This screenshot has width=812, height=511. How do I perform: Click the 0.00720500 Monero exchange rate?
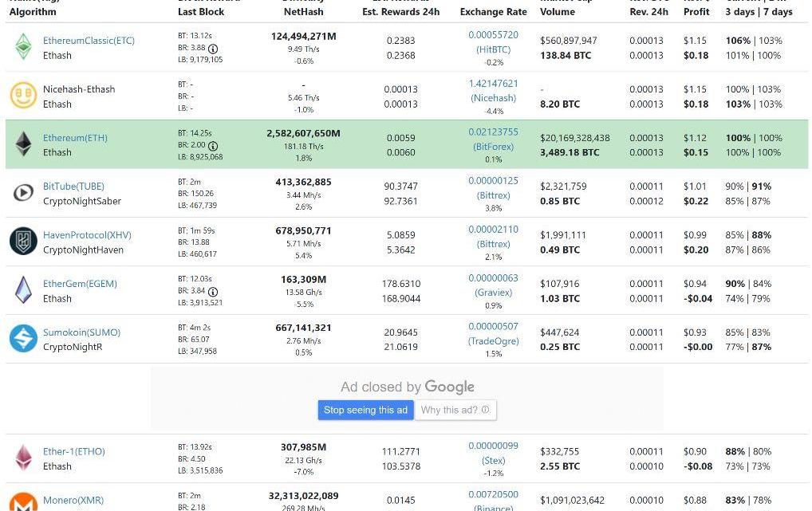coord(493,494)
